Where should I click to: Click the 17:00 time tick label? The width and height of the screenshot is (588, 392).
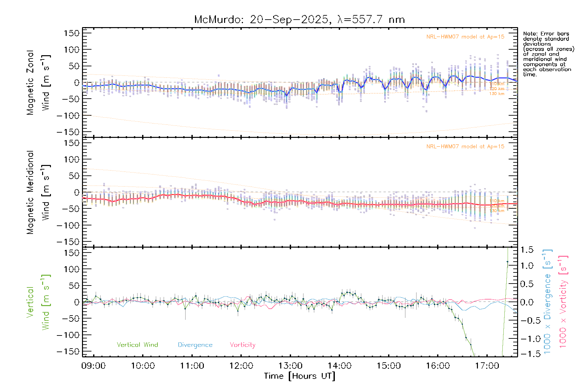tap(487, 366)
